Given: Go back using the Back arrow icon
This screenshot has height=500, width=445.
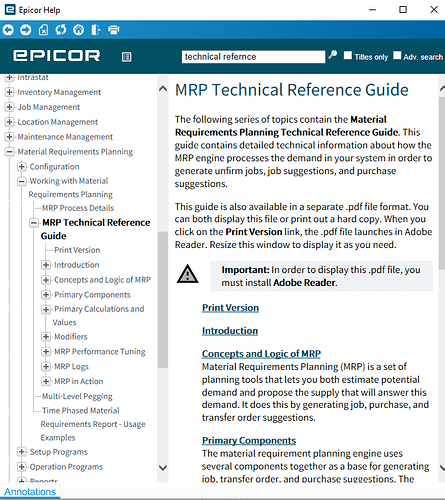Looking at the screenshot, I should pyautogui.click(x=8, y=30).
